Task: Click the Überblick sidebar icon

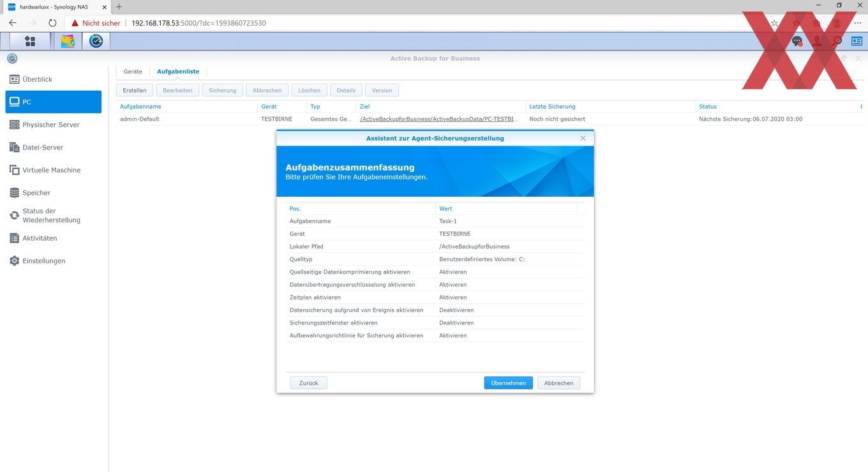Action: point(14,79)
